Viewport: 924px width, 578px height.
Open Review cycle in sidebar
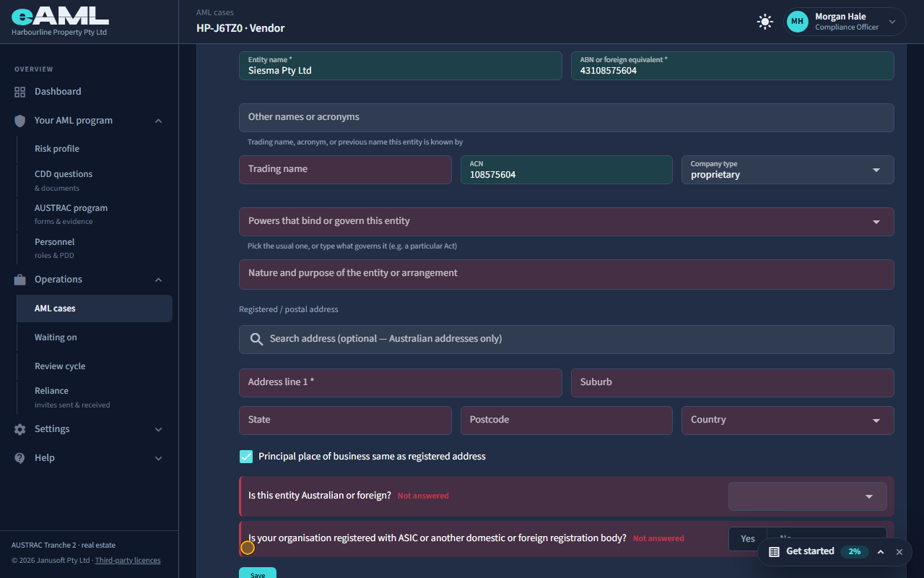94,366
